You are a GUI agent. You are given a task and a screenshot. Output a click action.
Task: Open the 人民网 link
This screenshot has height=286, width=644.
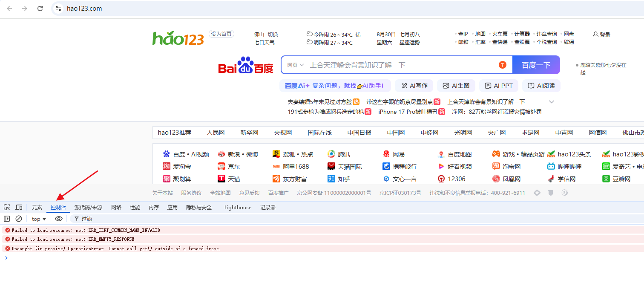(216, 133)
